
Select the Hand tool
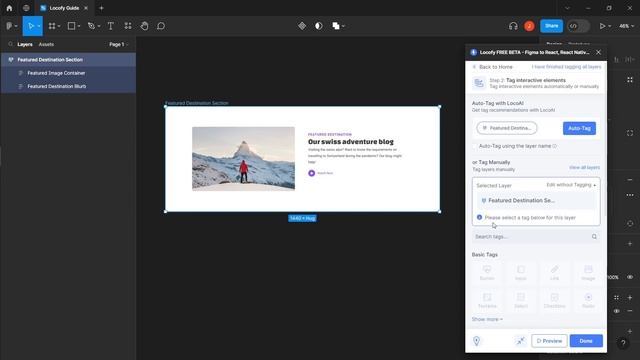144,26
